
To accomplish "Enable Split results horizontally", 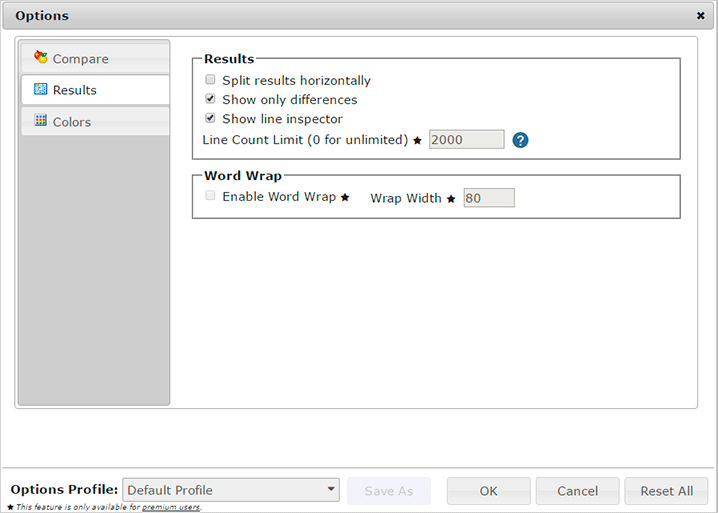I will tap(211, 80).
